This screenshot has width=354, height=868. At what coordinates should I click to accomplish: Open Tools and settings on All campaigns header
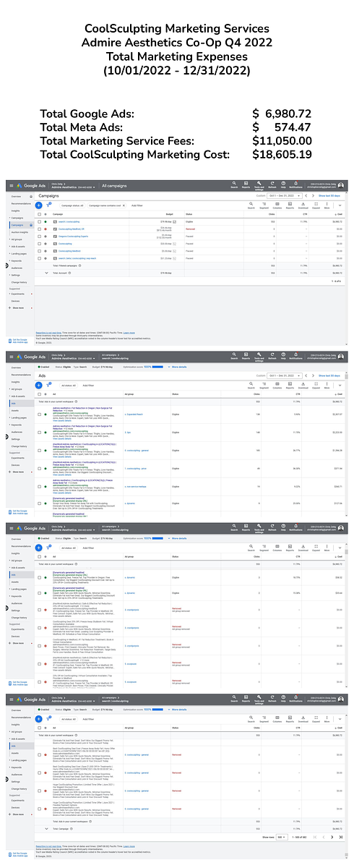pos(259,185)
